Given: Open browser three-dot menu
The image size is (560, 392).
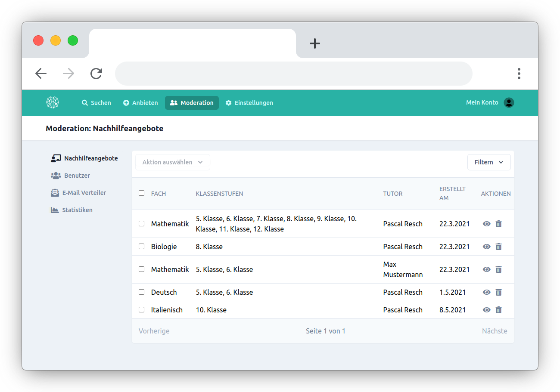Looking at the screenshot, I should click(x=519, y=74).
